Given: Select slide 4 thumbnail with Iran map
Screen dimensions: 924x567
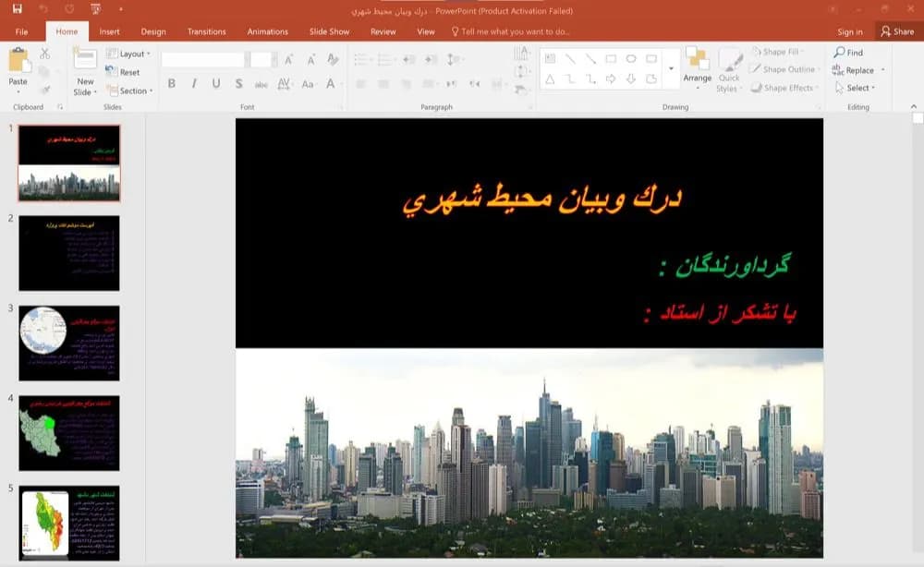Looking at the screenshot, I should coord(69,433).
